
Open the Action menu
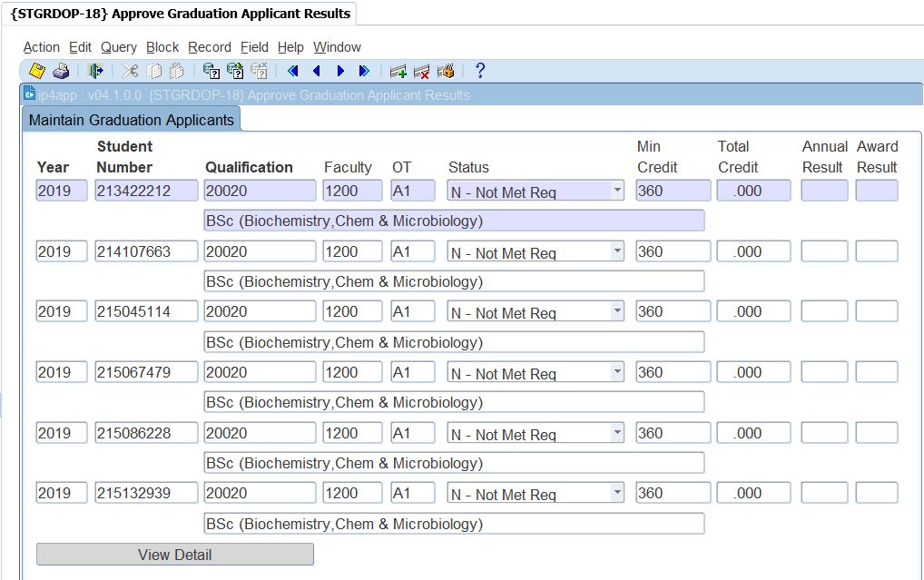[41, 47]
